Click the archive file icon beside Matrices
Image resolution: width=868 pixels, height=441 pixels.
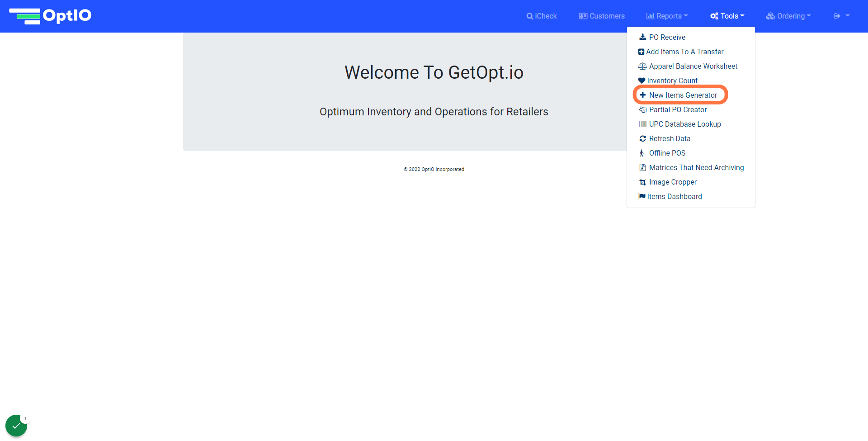pyautogui.click(x=642, y=167)
